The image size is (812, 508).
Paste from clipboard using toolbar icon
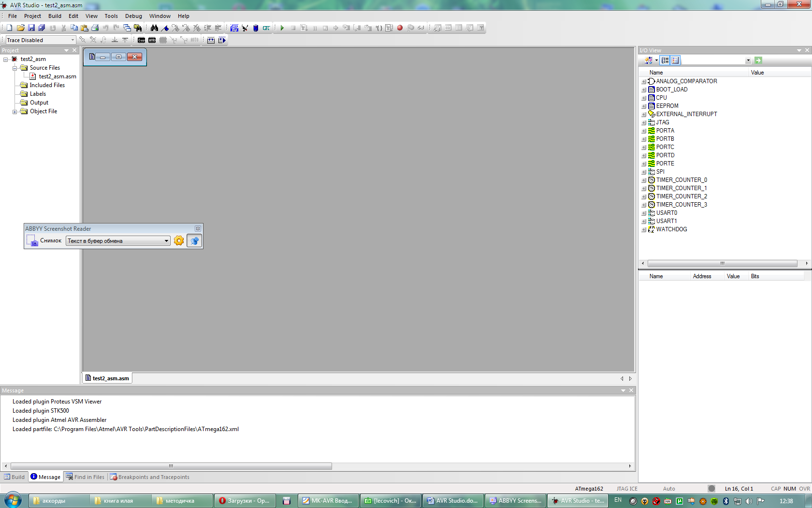point(85,28)
